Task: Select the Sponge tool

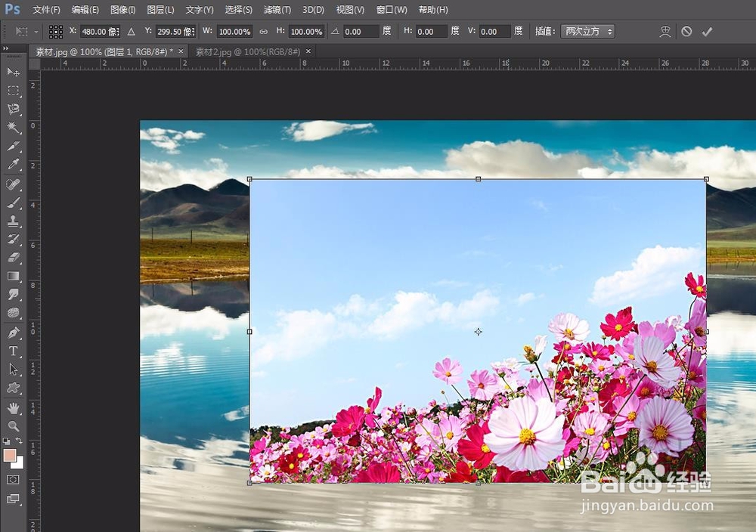Action: tap(13, 313)
